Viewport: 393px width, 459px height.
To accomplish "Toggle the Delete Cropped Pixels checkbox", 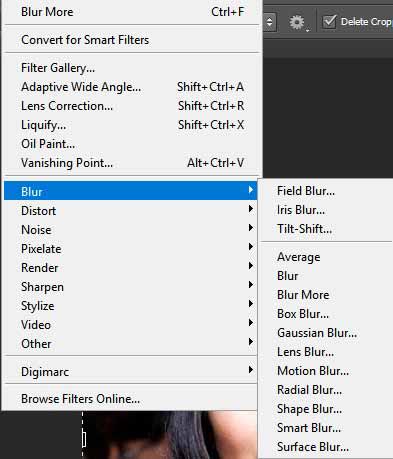I will pyautogui.click(x=329, y=22).
